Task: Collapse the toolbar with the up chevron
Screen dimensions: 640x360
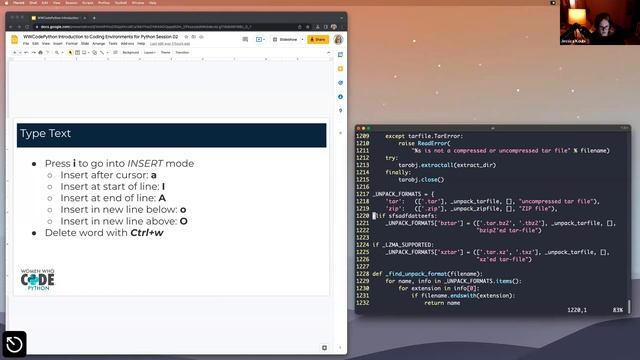Action: 329,53
